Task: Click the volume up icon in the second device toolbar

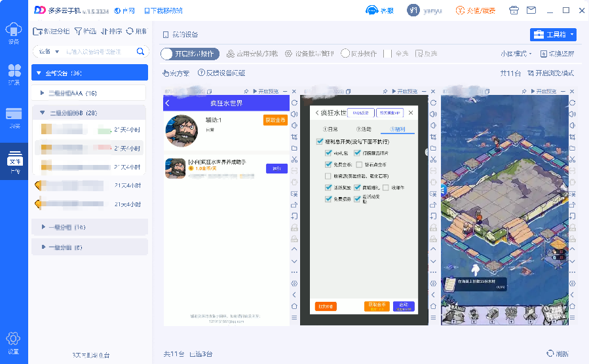Action: [433, 114]
